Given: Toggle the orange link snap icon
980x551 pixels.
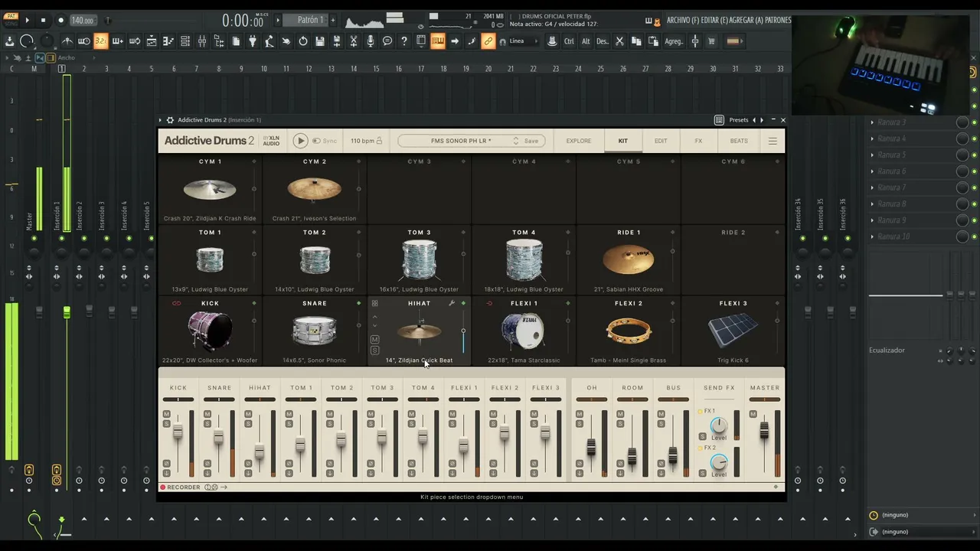Looking at the screenshot, I should tap(488, 41).
